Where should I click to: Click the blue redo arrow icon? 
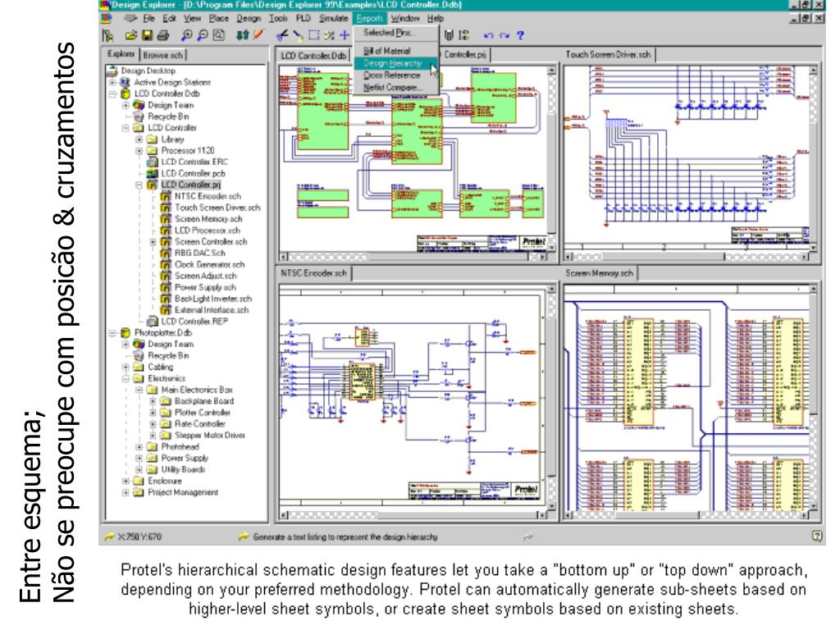coord(504,36)
